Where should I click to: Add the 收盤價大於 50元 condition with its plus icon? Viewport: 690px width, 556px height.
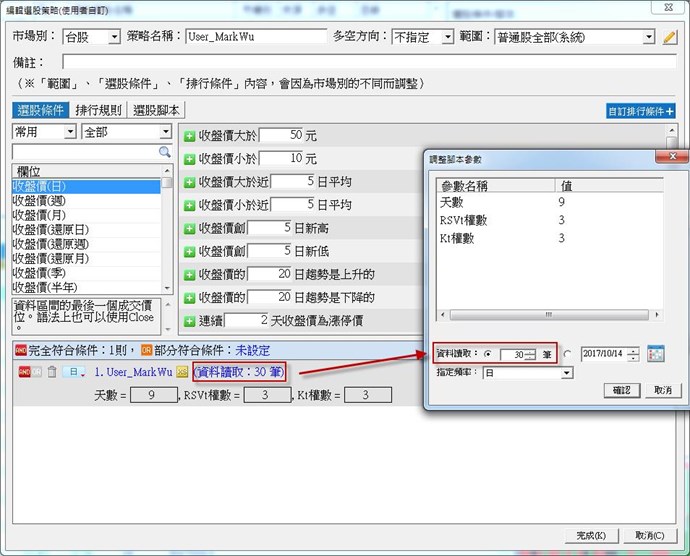(x=189, y=135)
